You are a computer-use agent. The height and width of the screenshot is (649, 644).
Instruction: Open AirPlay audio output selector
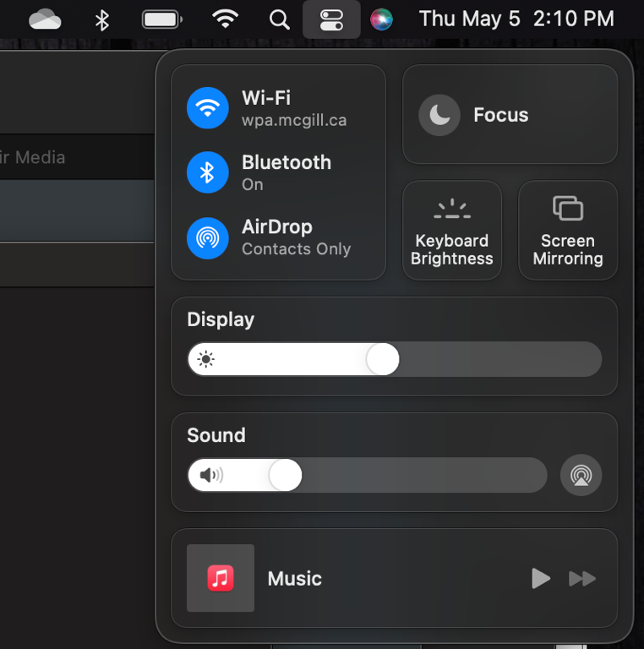[581, 475]
